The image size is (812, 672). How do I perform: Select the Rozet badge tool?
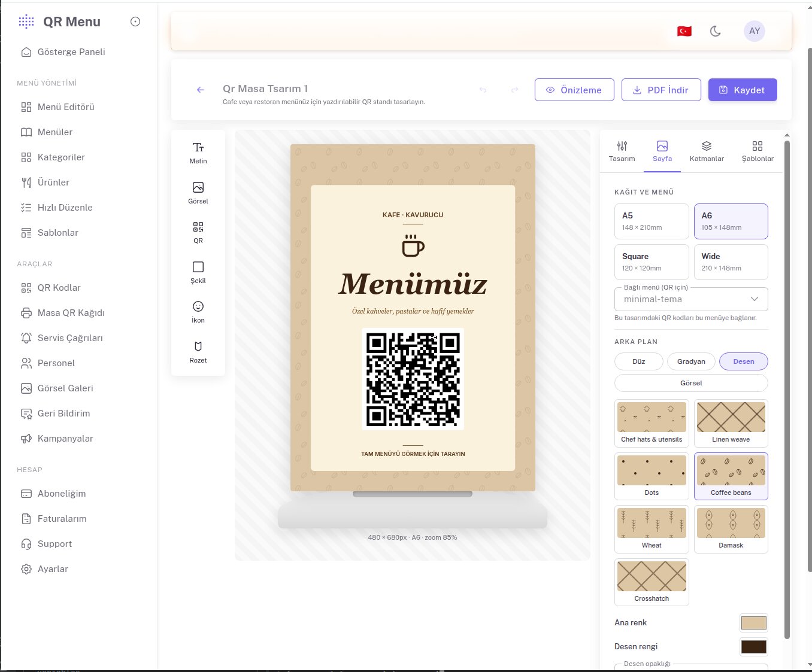(198, 352)
